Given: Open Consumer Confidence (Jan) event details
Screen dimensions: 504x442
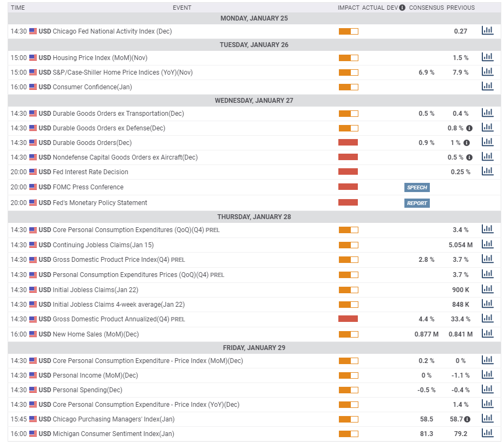Looking at the screenshot, I should point(92,87).
